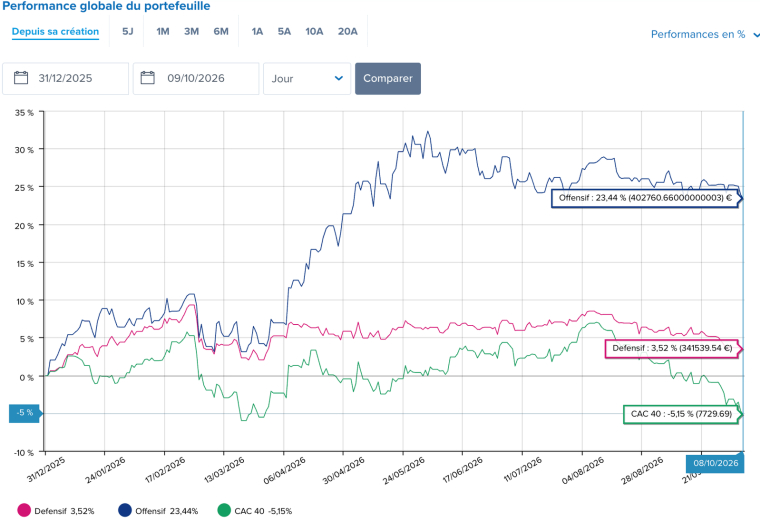
Task: Click the start date calendar icon
Action: pos(21,78)
